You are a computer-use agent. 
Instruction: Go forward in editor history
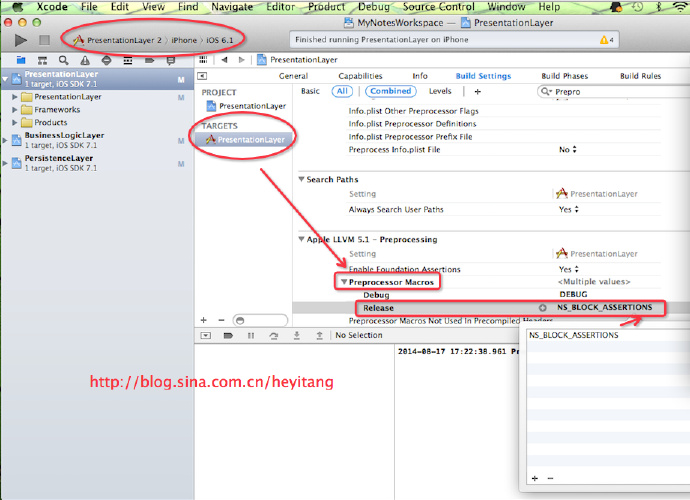(x=241, y=59)
